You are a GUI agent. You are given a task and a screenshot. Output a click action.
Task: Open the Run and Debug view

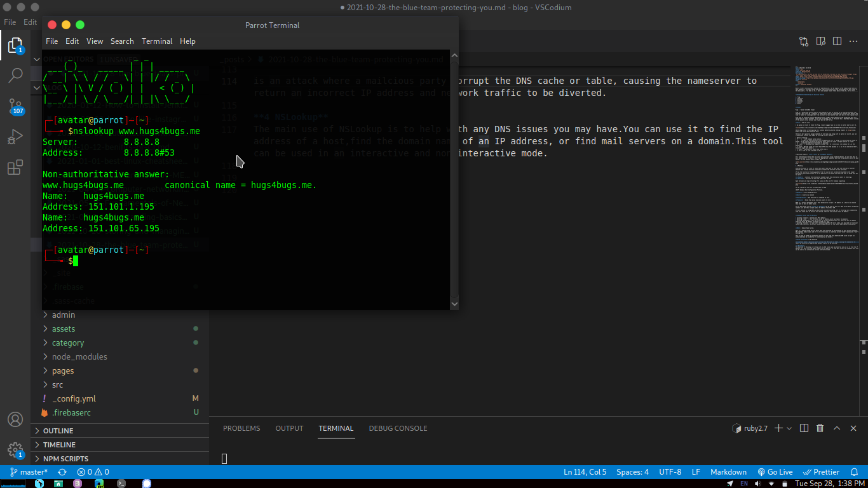tap(15, 137)
